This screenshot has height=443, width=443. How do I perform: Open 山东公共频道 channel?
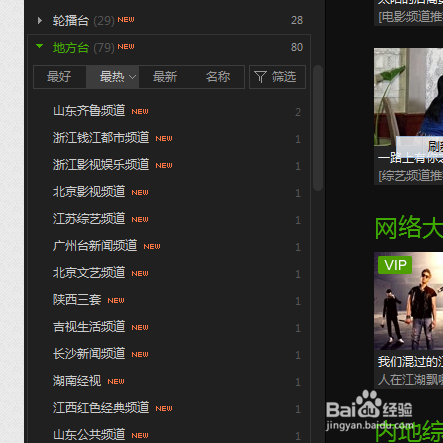[x=89, y=435]
